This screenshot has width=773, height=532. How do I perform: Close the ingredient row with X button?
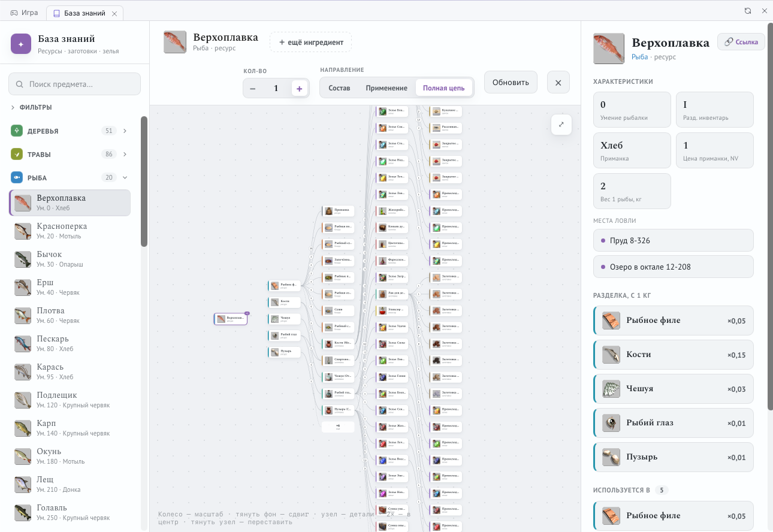pos(558,83)
